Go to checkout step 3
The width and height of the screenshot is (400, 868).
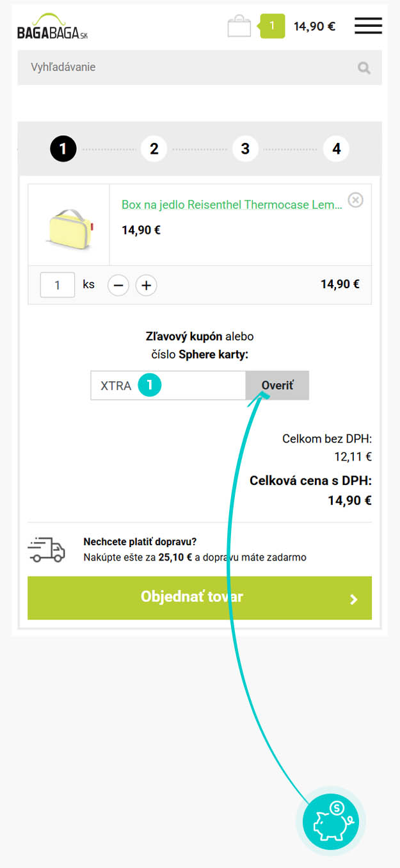245,149
